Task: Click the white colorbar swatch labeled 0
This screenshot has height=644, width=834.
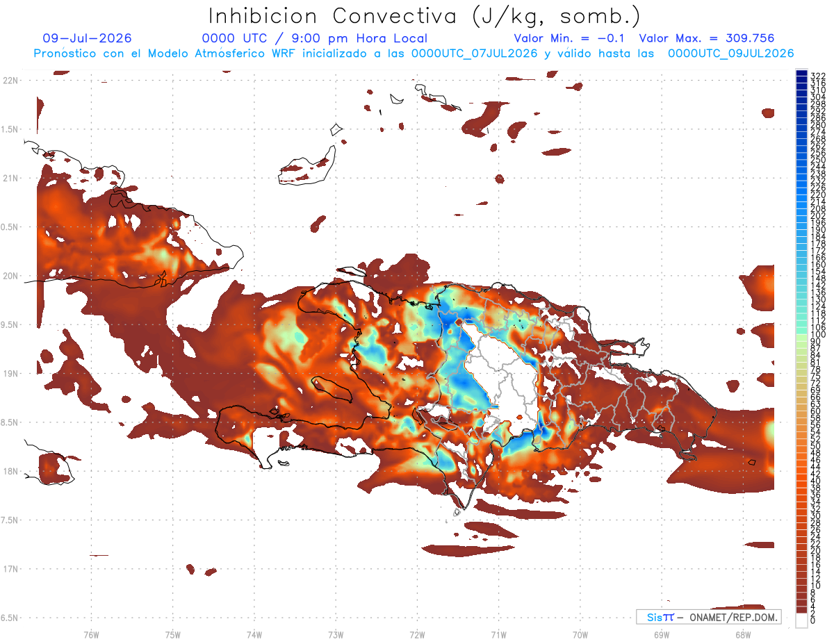Action: point(801,620)
